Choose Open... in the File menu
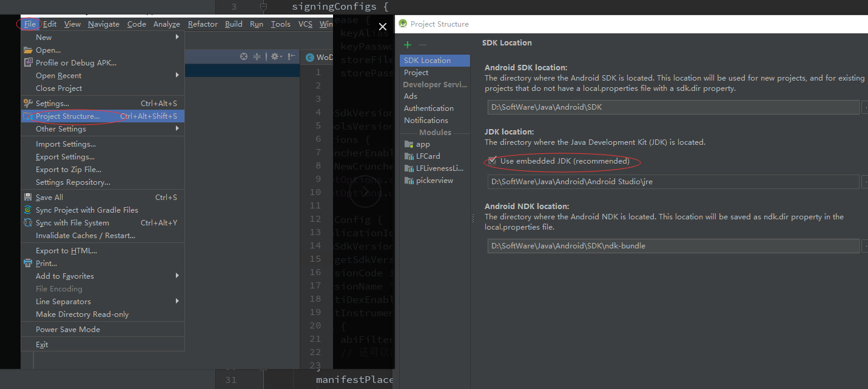Viewport: 868px width, 389px height. (103, 50)
